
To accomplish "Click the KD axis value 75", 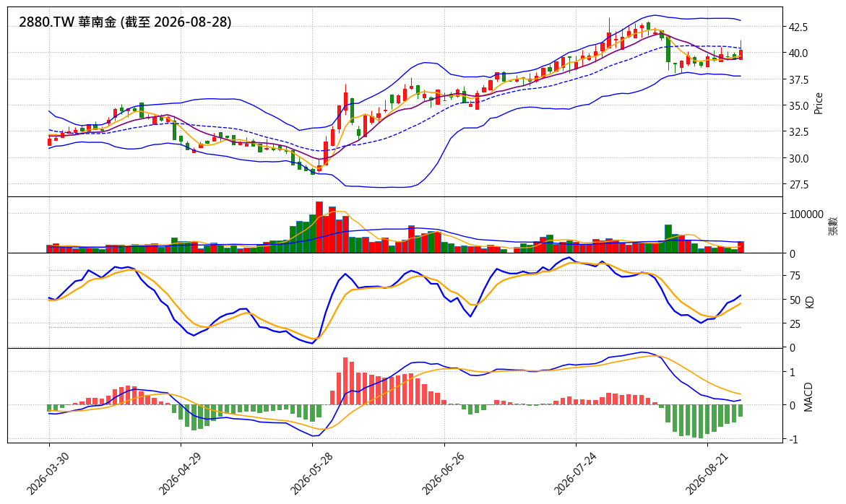I will pyautogui.click(x=794, y=276).
